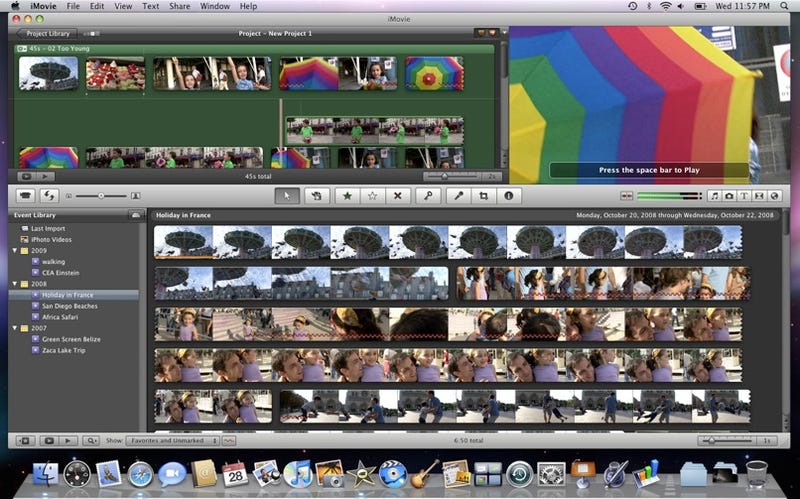Select Africa Safari event
Screen dimensions: 800x499
(x=60, y=317)
